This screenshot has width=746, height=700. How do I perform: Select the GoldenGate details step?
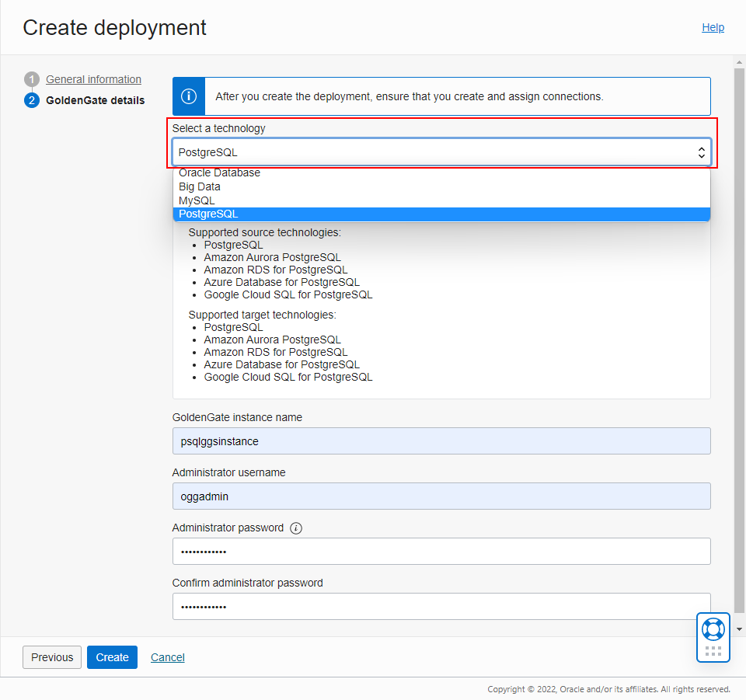click(95, 100)
